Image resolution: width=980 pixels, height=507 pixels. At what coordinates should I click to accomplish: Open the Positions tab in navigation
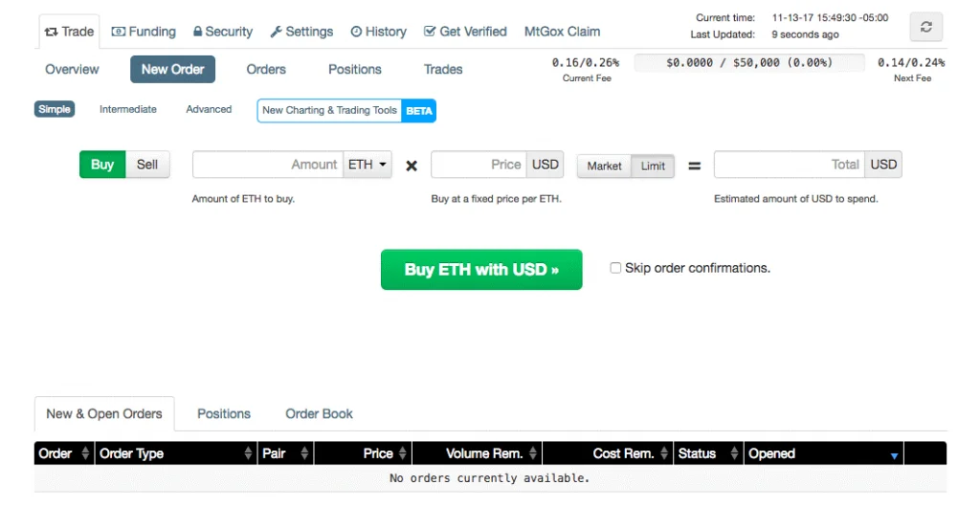[x=355, y=69]
